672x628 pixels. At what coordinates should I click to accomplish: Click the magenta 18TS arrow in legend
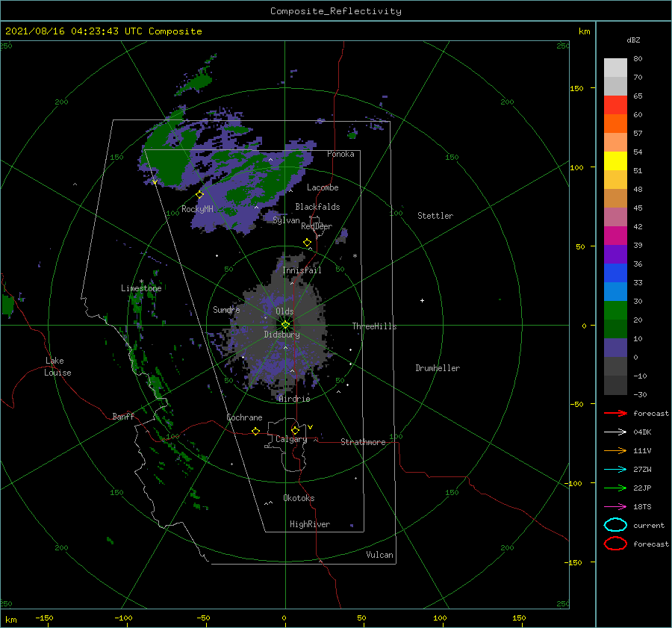click(x=615, y=507)
